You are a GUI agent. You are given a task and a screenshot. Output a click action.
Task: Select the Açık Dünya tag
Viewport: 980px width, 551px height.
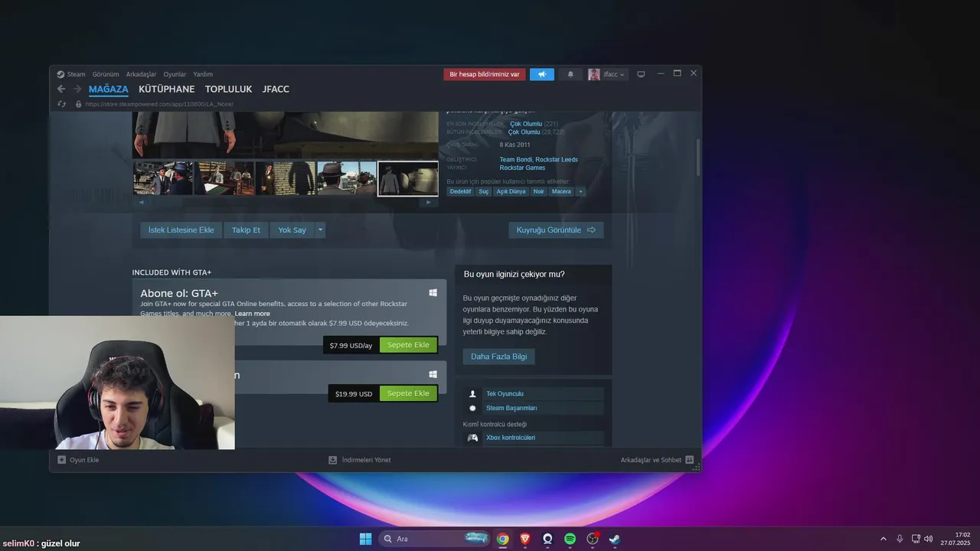coord(511,191)
